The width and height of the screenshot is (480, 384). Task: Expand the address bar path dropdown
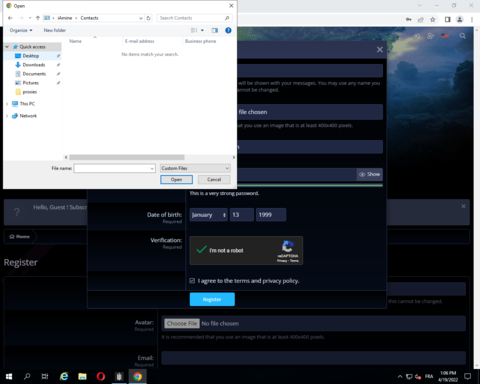[x=141, y=18]
